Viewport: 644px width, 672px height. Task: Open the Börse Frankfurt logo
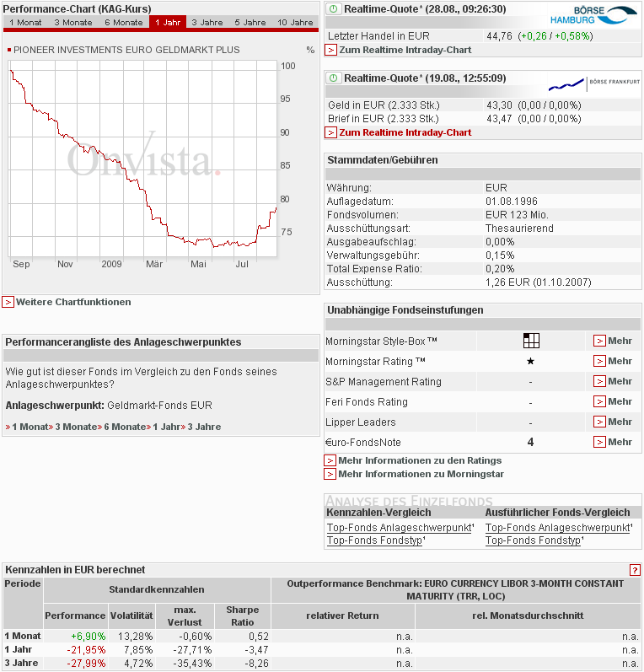pyautogui.click(x=594, y=83)
